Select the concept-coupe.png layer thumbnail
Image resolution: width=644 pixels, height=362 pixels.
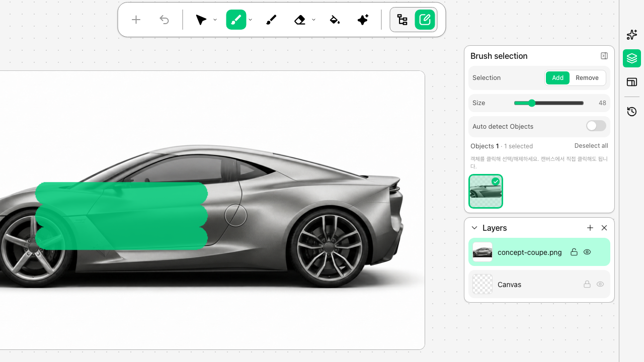click(482, 252)
